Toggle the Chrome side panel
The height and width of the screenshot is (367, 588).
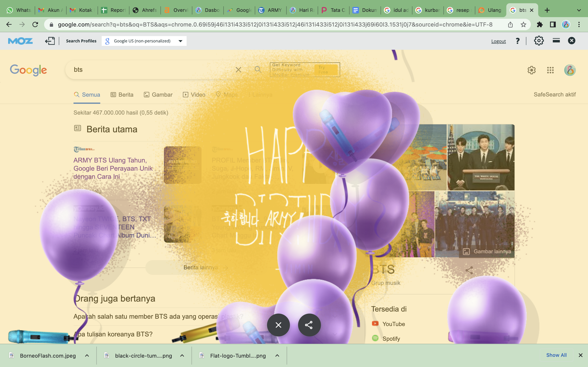click(553, 24)
